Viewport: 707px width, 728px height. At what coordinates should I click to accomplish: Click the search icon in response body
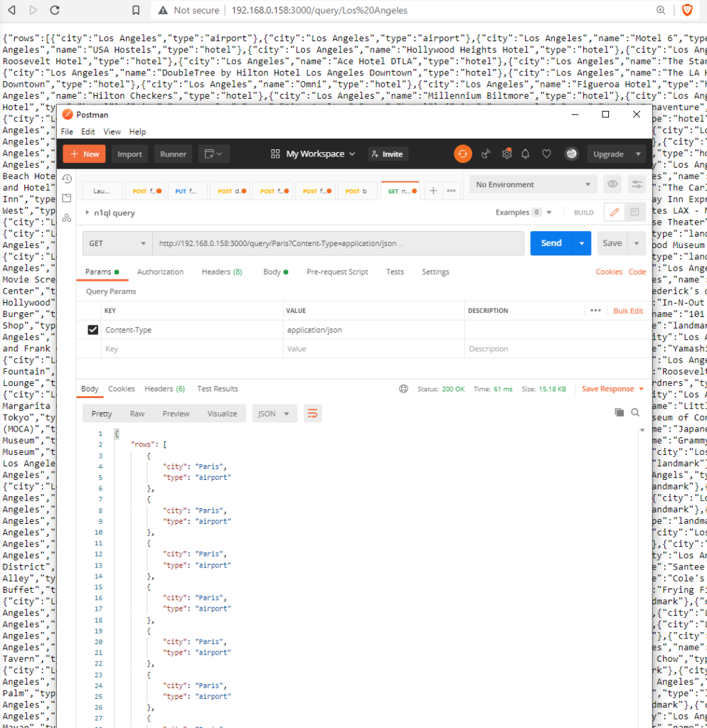[x=635, y=412]
